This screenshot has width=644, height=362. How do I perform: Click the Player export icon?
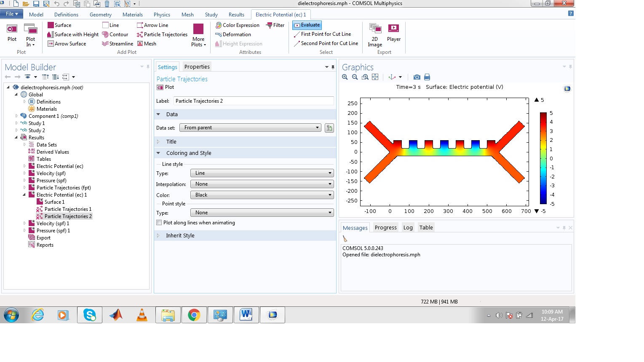(x=393, y=29)
